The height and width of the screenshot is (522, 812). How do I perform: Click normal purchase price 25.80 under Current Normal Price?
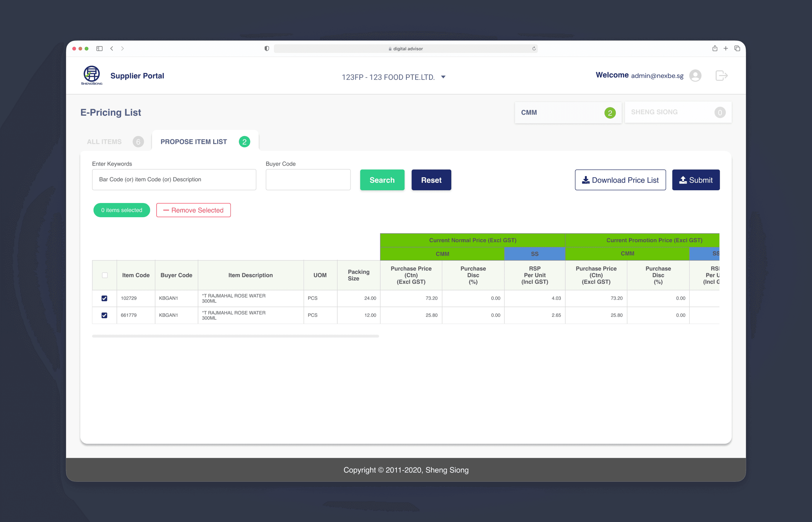point(432,315)
